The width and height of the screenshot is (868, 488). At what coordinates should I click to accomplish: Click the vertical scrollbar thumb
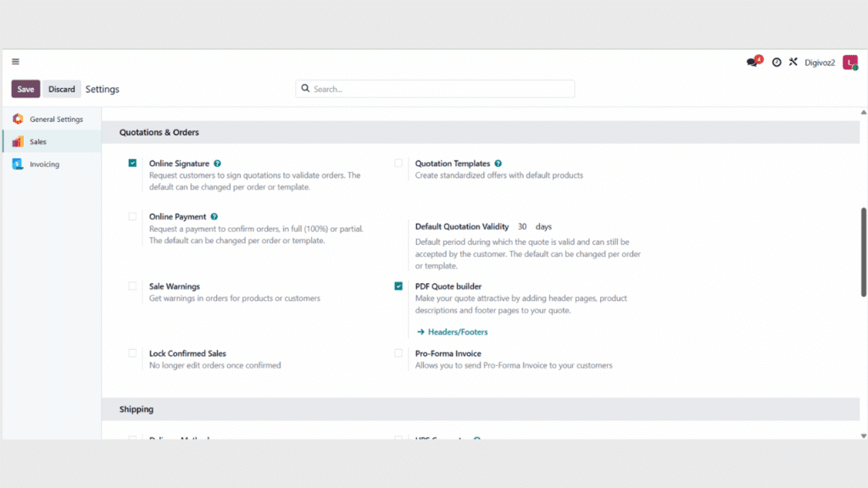tap(863, 252)
